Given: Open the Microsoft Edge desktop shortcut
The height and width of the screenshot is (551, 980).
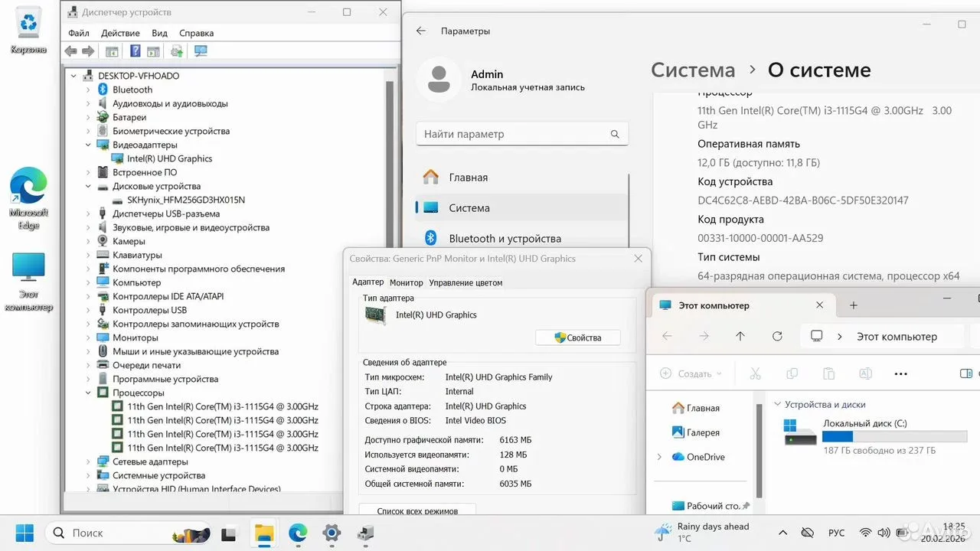Looking at the screenshot, I should coord(28,199).
